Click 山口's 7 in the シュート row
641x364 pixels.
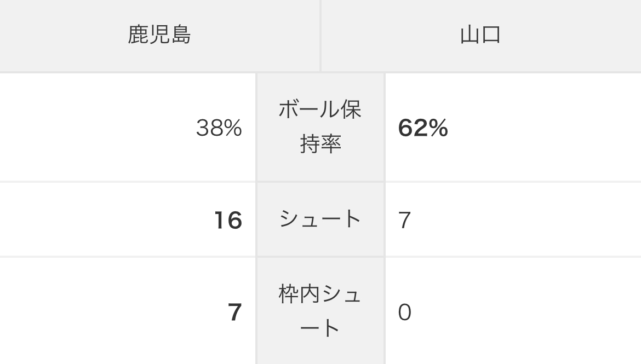(405, 220)
